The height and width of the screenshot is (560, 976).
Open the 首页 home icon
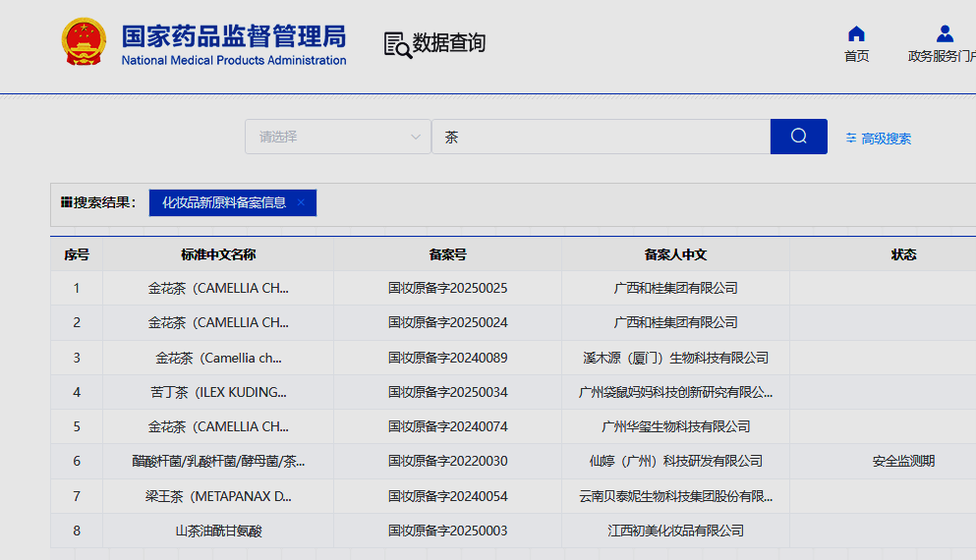856,33
